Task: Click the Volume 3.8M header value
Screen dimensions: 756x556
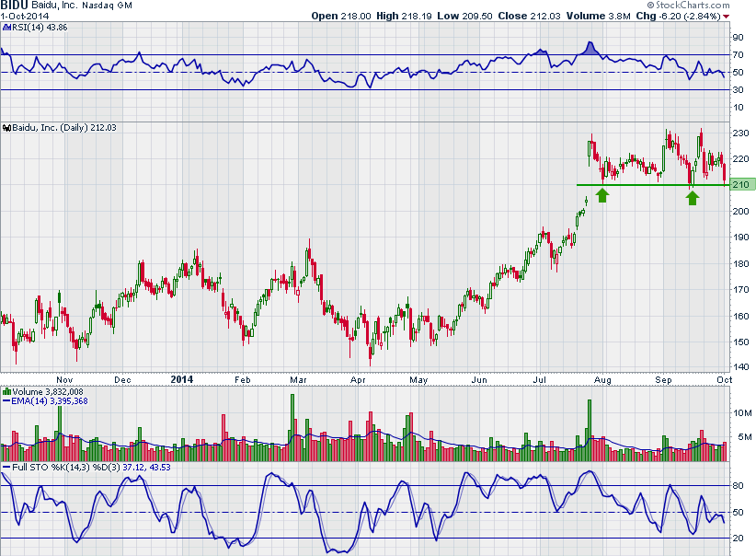Action: pos(599,16)
